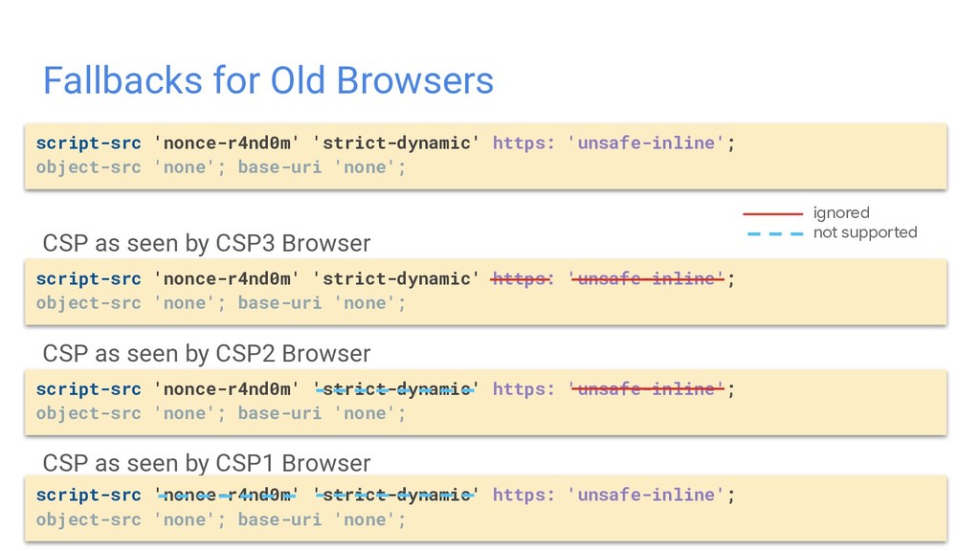Image resolution: width=980 pixels, height=551 pixels.
Task: Select the 'ignored' legend label
Action: tap(841, 213)
